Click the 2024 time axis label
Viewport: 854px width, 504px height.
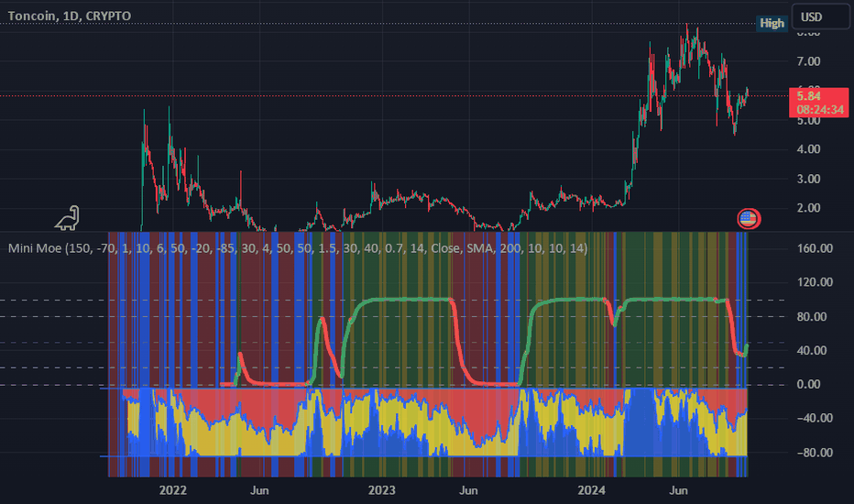[592, 490]
